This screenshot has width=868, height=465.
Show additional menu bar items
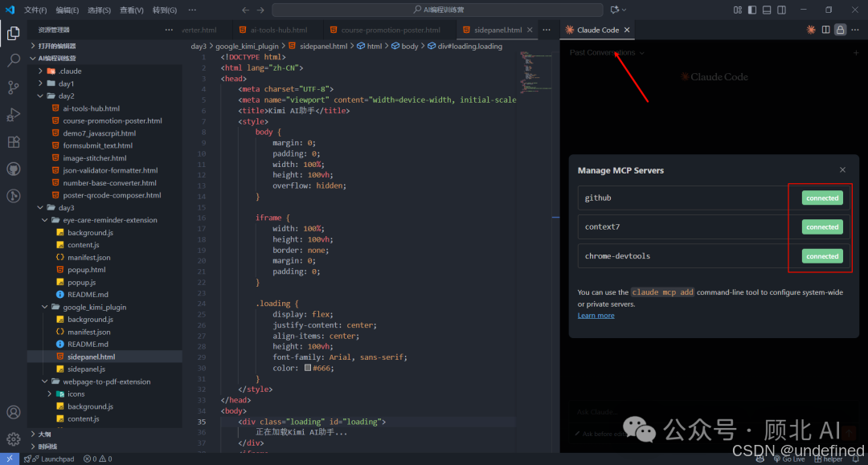coord(191,10)
